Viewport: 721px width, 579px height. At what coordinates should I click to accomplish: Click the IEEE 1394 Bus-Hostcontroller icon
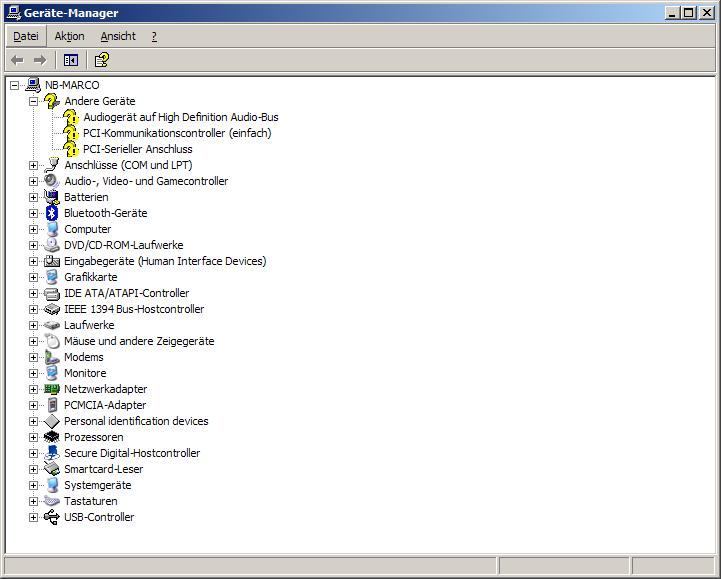pos(52,309)
